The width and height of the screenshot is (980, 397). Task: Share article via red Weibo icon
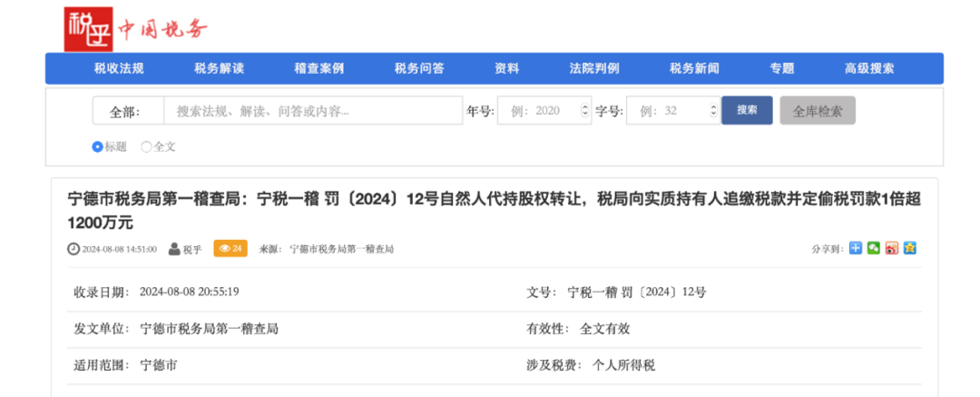click(891, 248)
